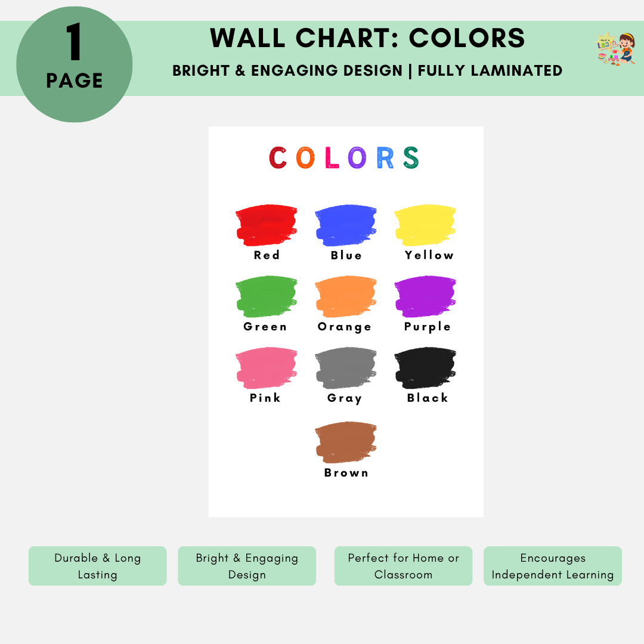Viewport: 644px width, 644px height.
Task: Click the gray paint swatch
Action: 345,367
